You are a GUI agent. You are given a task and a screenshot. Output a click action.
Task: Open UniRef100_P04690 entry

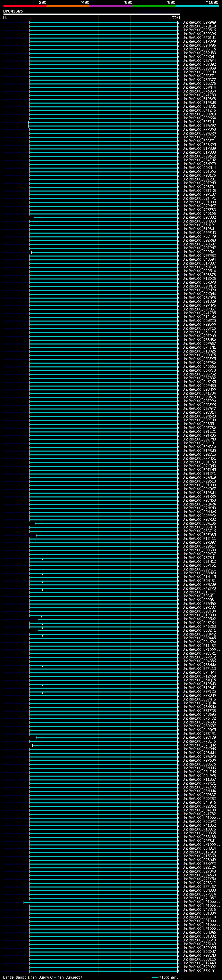tap(199, 642)
